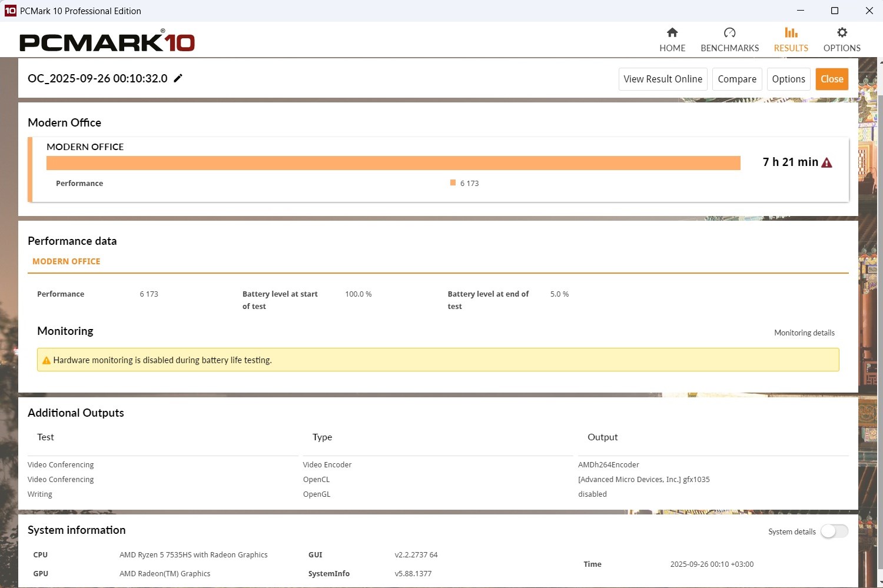
Task: Click the Type column header
Action: [322, 437]
